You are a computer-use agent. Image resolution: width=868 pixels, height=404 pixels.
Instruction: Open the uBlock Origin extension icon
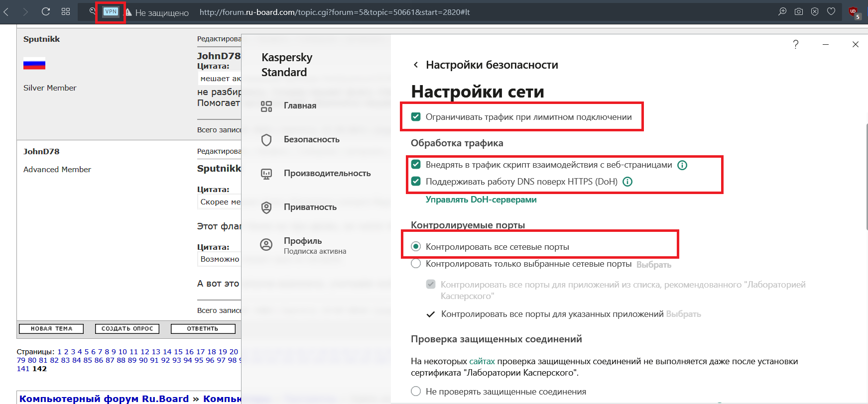tap(854, 12)
